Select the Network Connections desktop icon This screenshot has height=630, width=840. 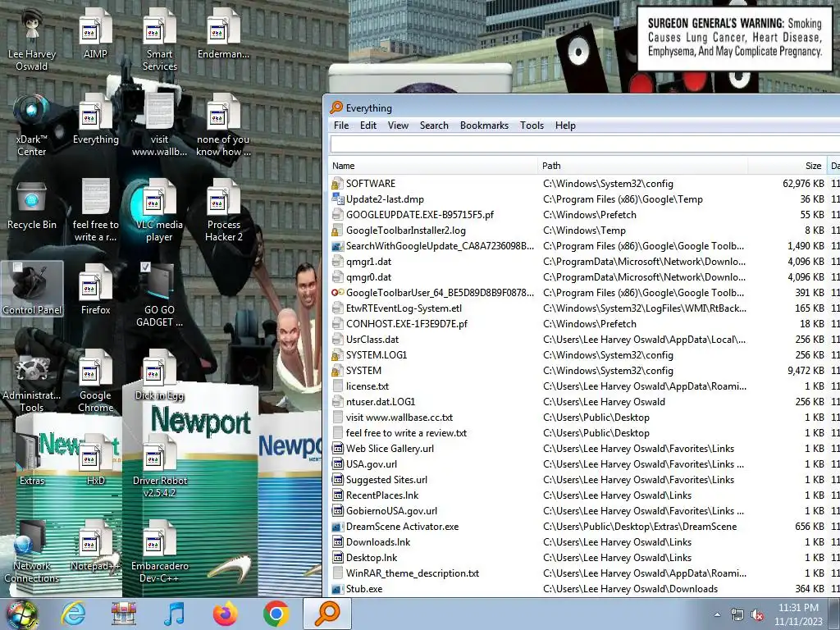(32, 551)
